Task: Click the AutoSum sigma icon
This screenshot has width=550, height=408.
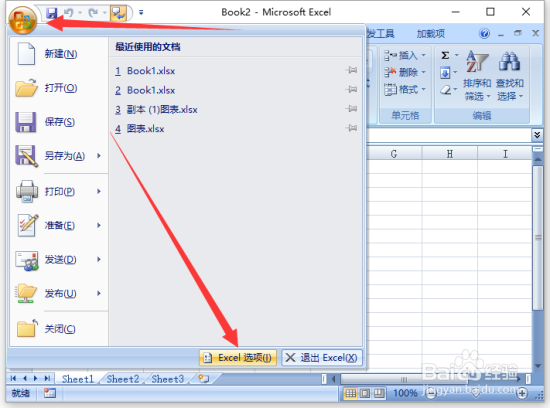Action: click(x=445, y=55)
